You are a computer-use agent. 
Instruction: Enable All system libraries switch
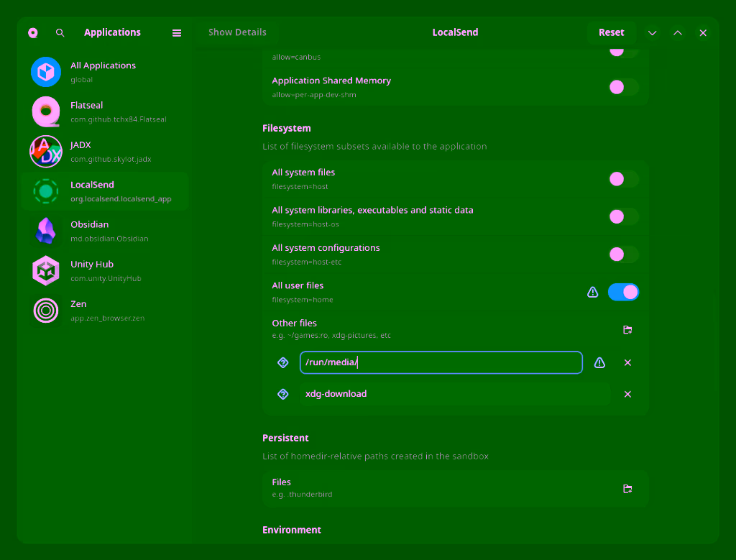click(623, 216)
